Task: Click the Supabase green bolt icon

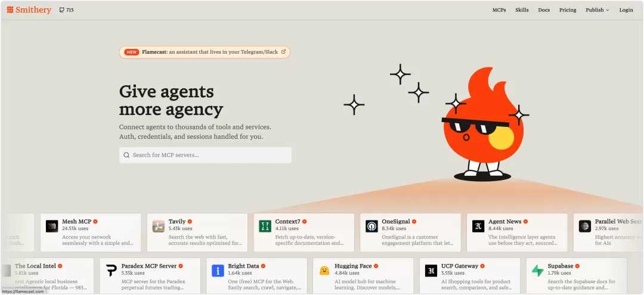Action: 538,271
